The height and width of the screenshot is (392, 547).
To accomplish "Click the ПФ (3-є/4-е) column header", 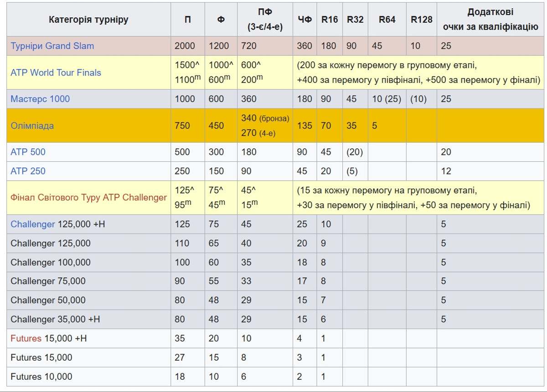I will coord(265,20).
